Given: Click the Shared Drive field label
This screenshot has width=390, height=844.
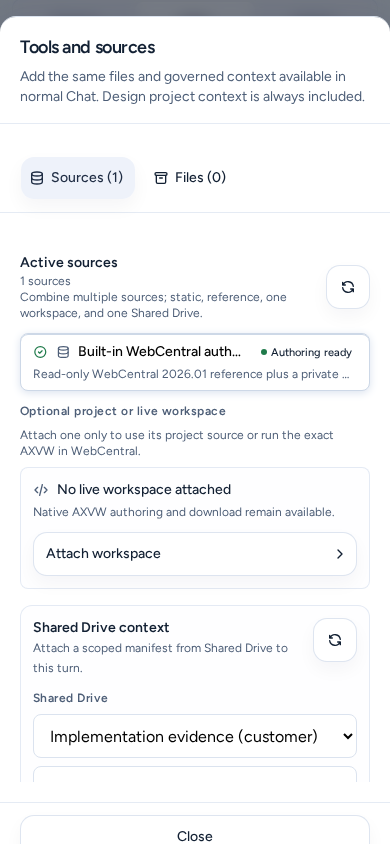Looking at the screenshot, I should pos(70,698).
